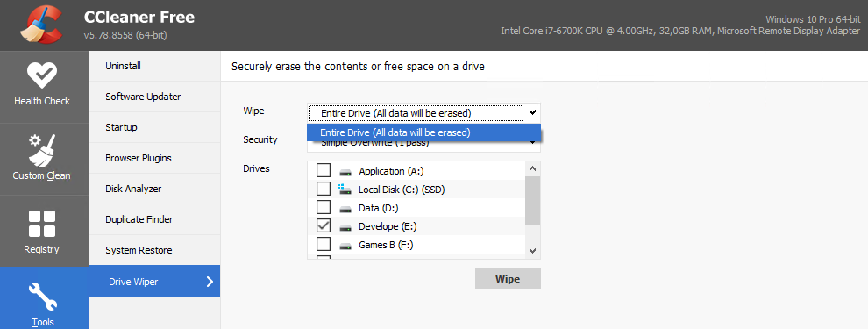This screenshot has width=868, height=329.
Task: Click the 'Drives' field label
Action: (x=256, y=168)
